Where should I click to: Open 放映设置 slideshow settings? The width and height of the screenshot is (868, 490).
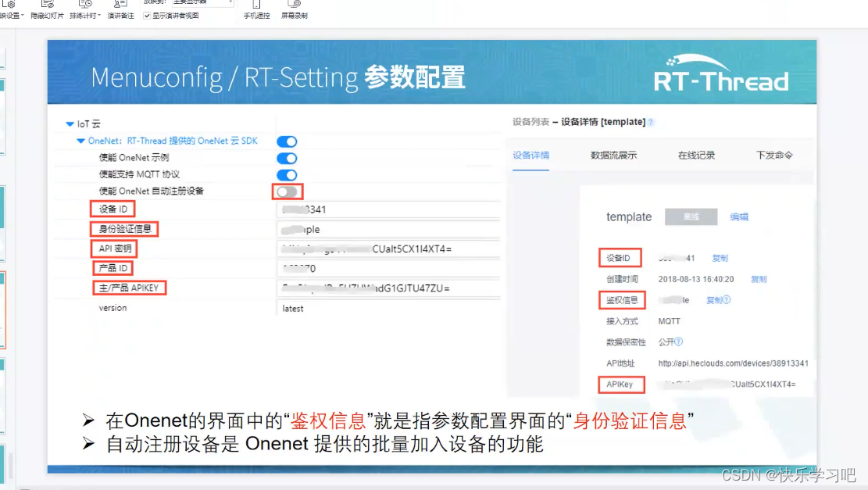tap(11, 10)
